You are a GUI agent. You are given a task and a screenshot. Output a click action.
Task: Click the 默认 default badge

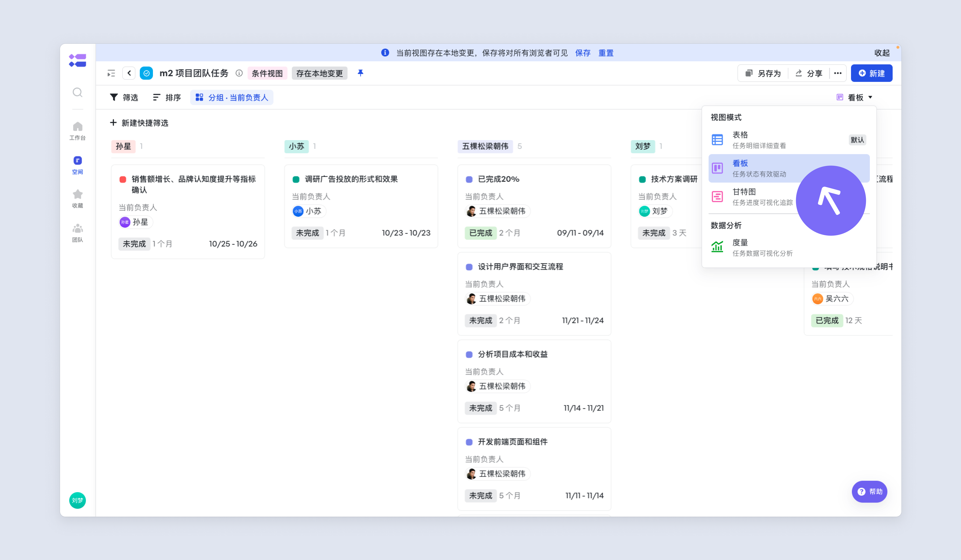click(857, 140)
